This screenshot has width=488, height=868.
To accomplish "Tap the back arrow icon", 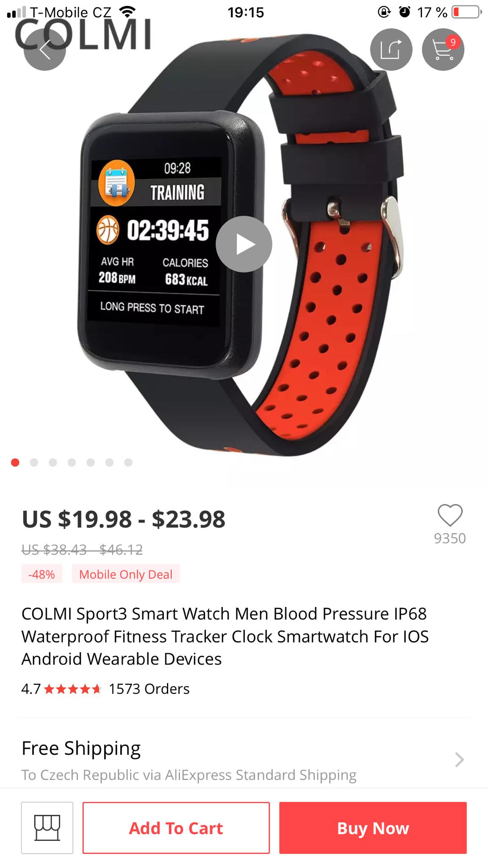I will (x=44, y=50).
